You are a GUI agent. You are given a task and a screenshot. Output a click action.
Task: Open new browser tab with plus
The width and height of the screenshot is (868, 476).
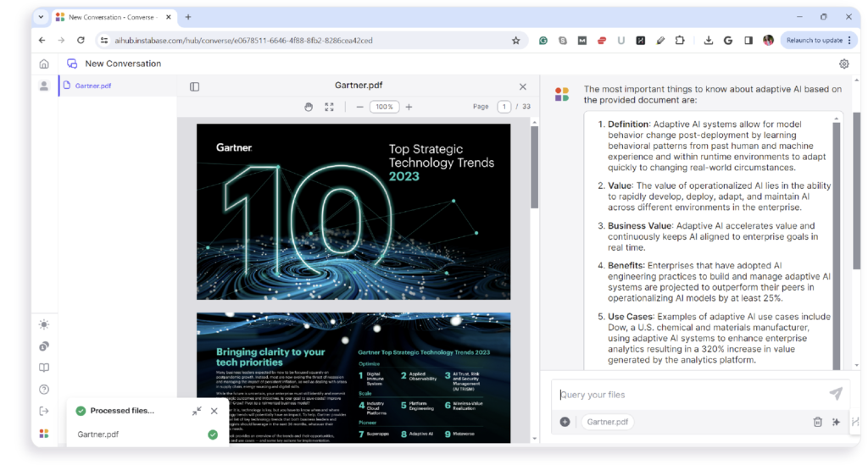[188, 17]
